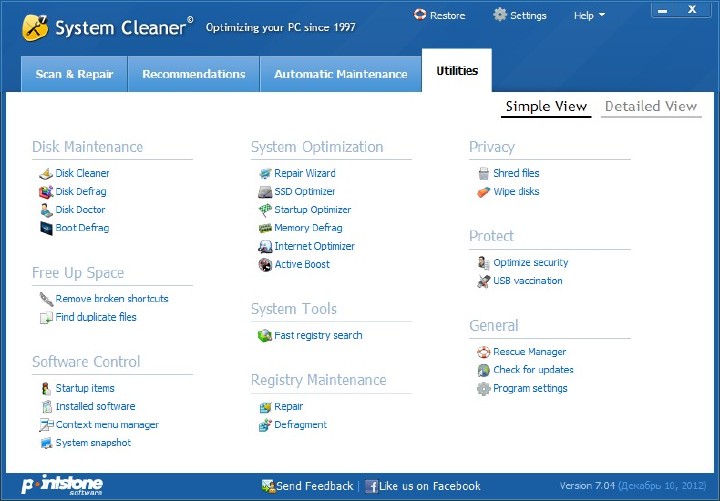Click the USB vaccination icon

tap(484, 281)
